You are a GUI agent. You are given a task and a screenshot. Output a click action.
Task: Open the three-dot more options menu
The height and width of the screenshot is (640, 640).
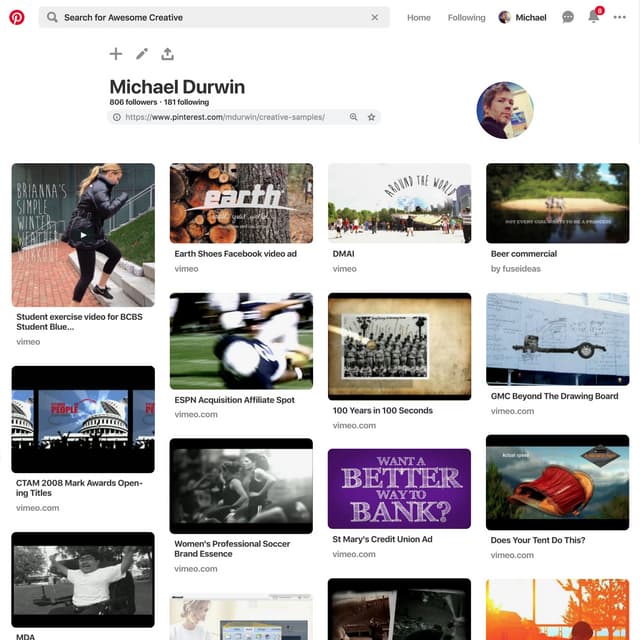[620, 17]
